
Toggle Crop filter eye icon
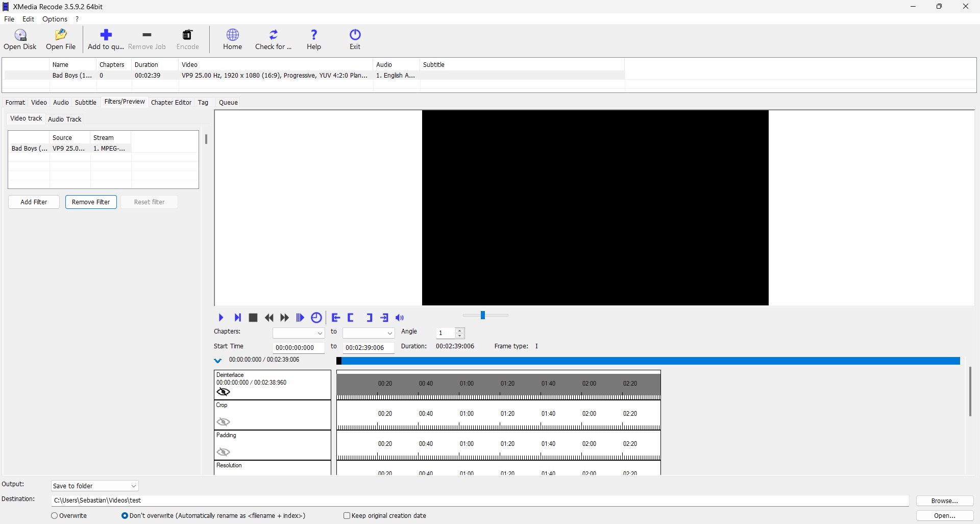click(223, 422)
